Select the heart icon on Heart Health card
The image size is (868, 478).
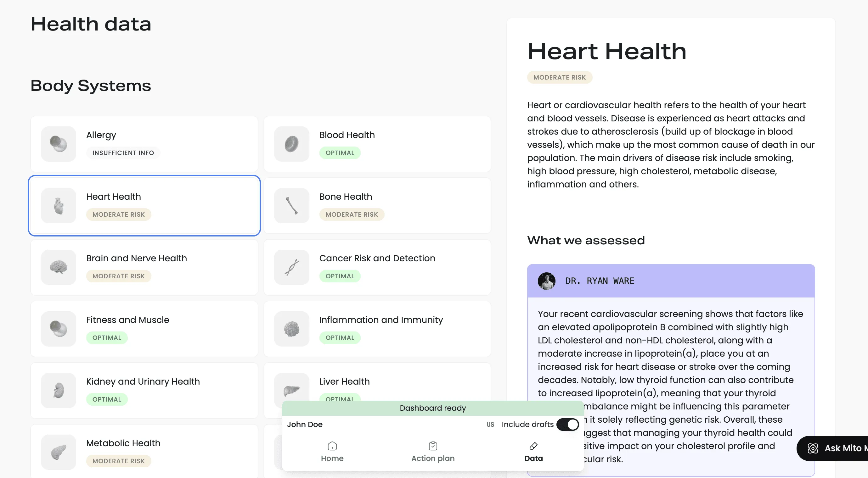point(58,205)
